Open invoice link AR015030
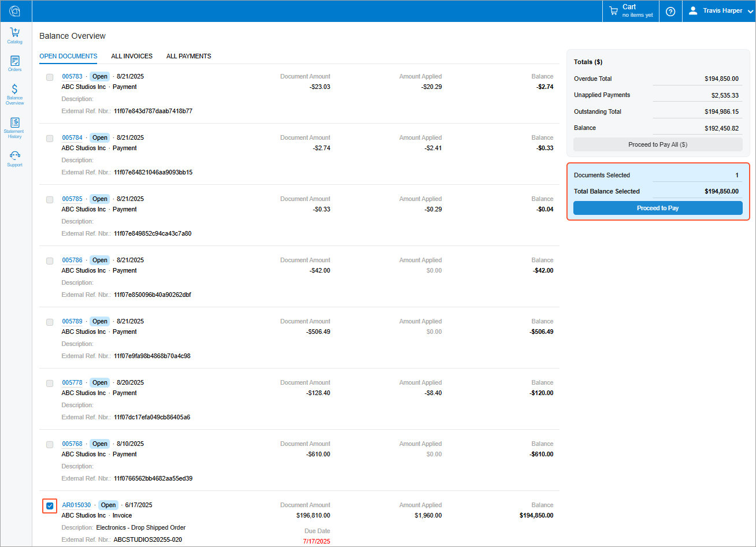This screenshot has width=756, height=547. pos(76,505)
